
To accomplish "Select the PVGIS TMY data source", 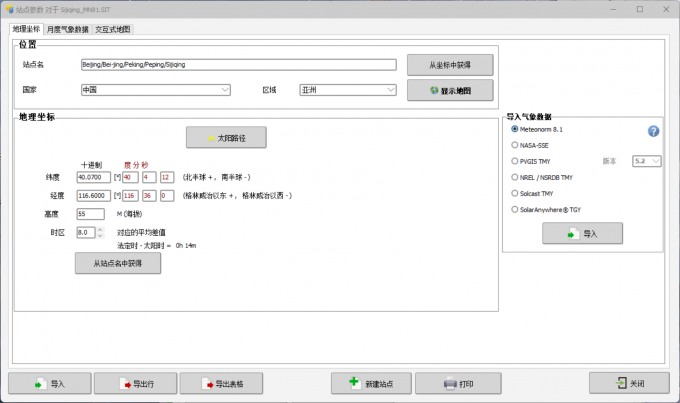I will click(x=515, y=160).
